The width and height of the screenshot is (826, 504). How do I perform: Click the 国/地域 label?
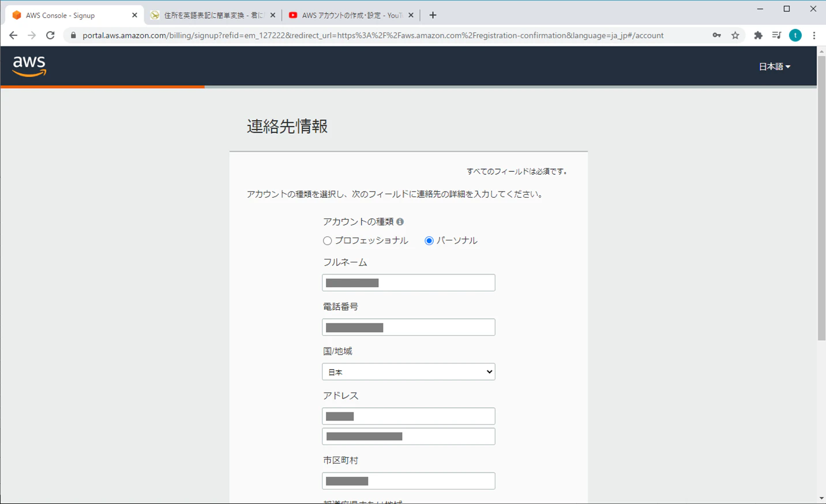337,351
